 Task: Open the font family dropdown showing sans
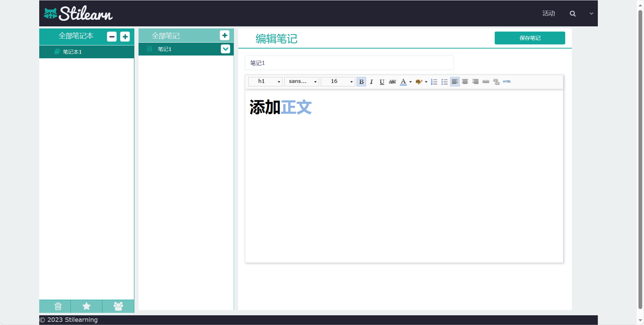click(301, 81)
